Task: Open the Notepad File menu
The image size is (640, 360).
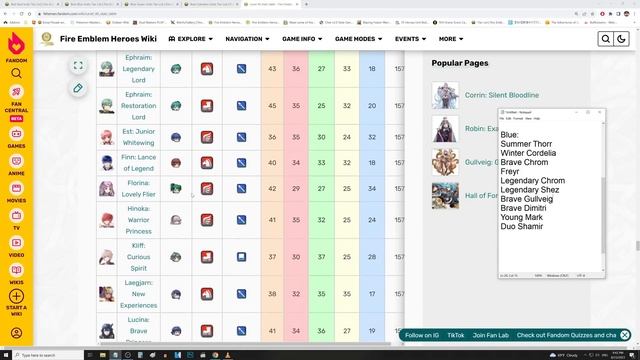Action: (502, 118)
